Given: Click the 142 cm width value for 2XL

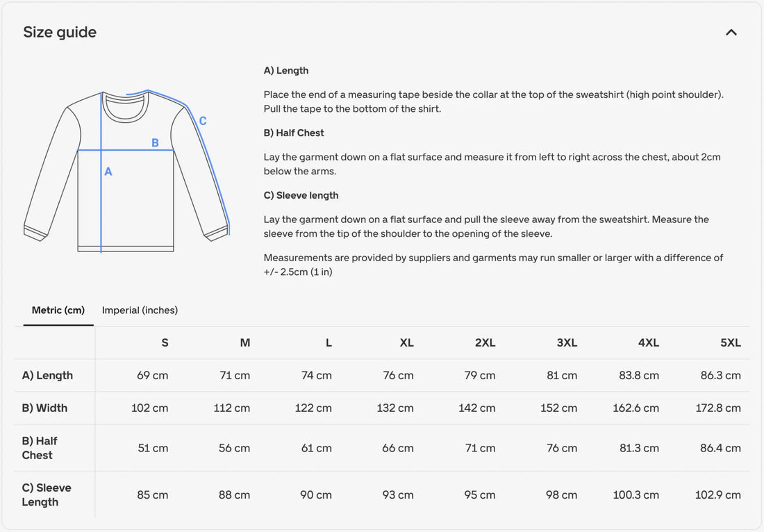Looking at the screenshot, I should (477, 408).
